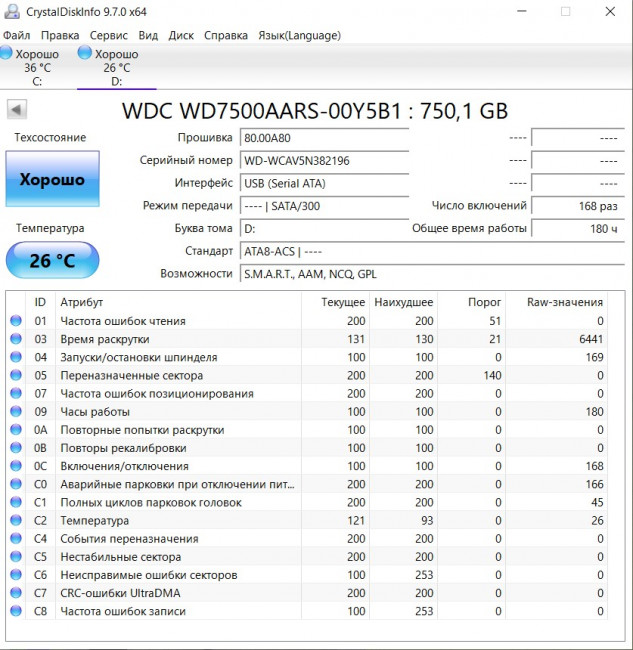The height and width of the screenshot is (650, 633).
Task: Click the large Хорошо health status button
Action: [53, 179]
